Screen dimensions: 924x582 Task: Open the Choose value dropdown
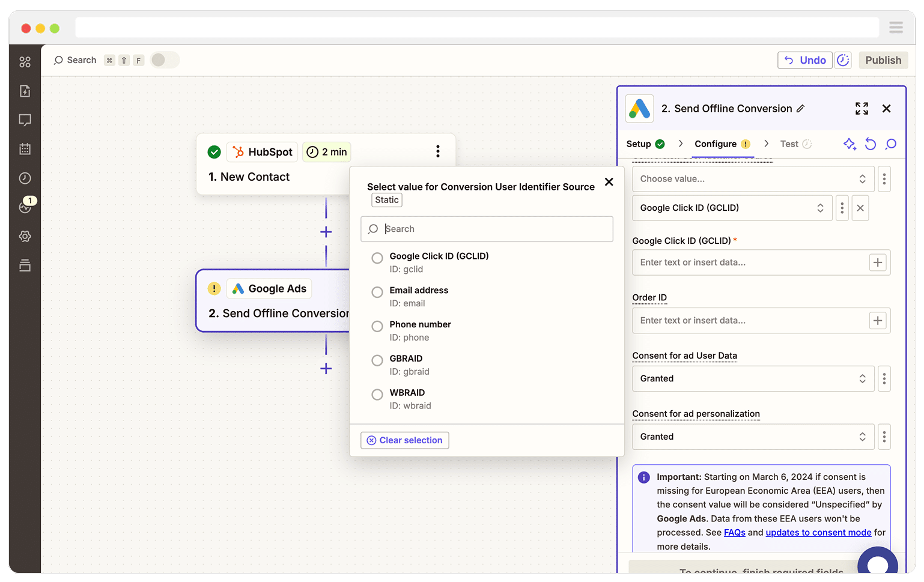pos(753,179)
